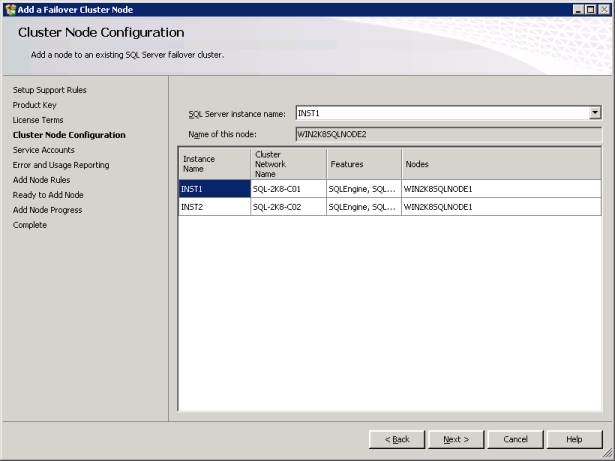Open the SQL Server instance name dropdown

595,114
